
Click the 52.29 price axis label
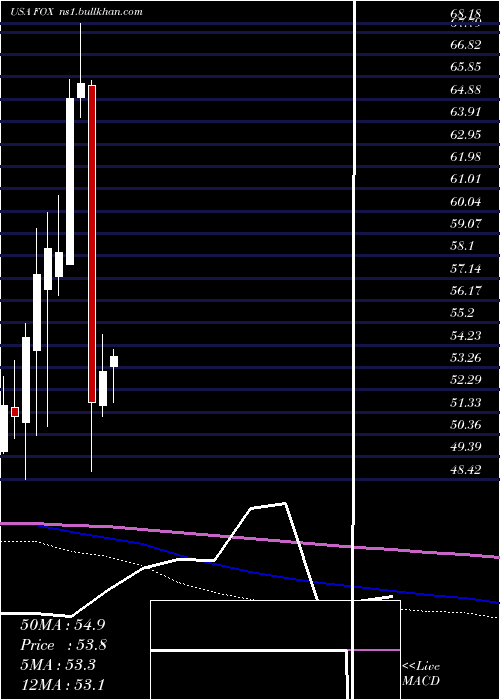coord(466,380)
